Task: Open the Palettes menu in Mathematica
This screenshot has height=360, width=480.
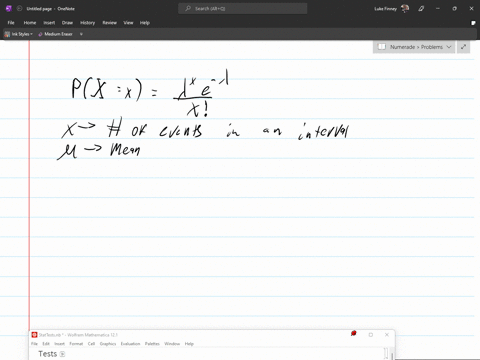Action: pos(152,344)
